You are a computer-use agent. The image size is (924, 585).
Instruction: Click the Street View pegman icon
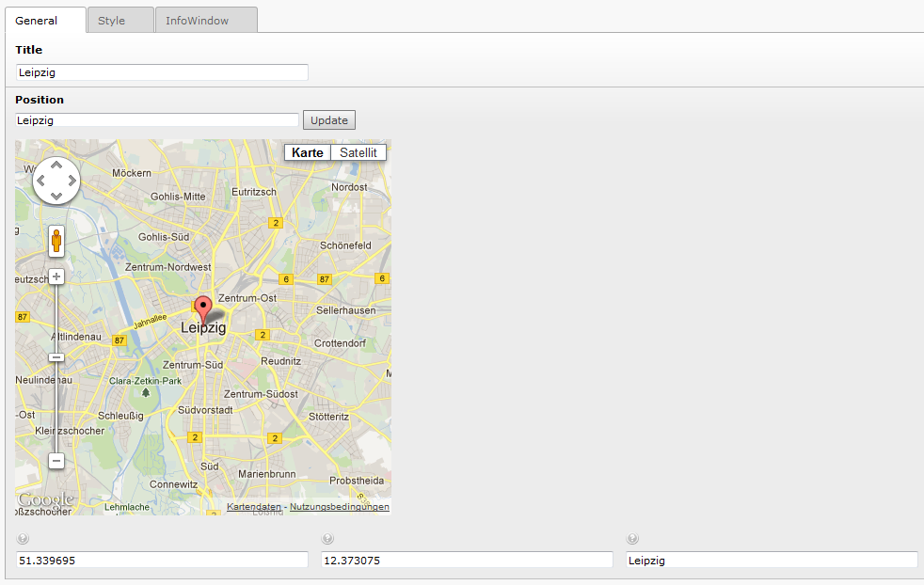(x=56, y=242)
